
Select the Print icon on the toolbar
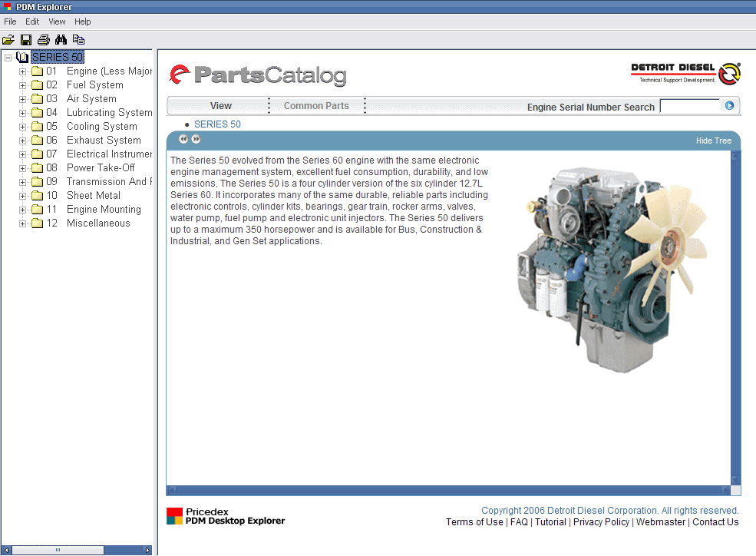[x=43, y=39]
